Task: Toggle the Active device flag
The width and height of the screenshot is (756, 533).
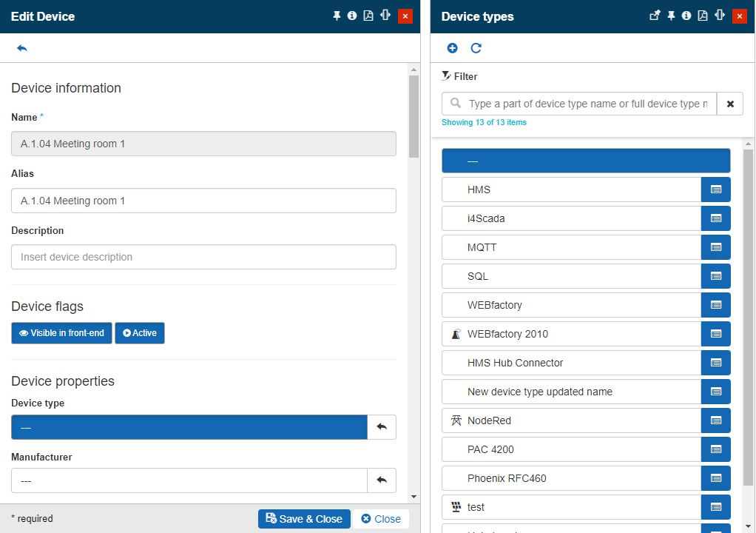Action: tap(140, 333)
